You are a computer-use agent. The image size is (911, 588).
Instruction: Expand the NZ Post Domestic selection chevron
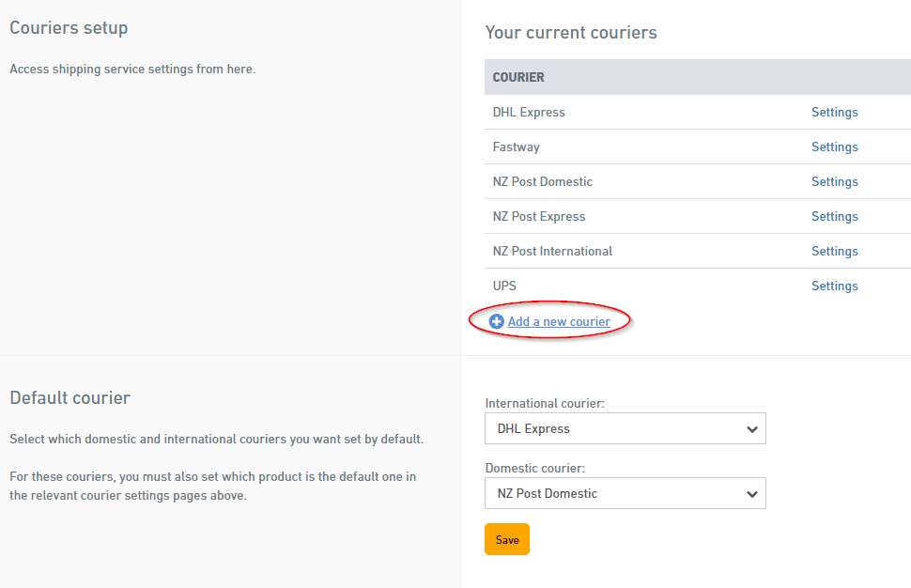coord(751,493)
